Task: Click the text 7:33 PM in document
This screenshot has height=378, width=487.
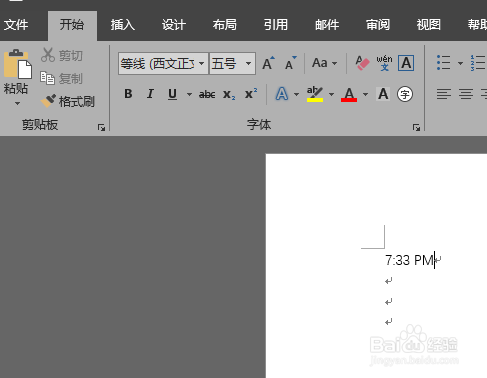Action: [x=409, y=260]
